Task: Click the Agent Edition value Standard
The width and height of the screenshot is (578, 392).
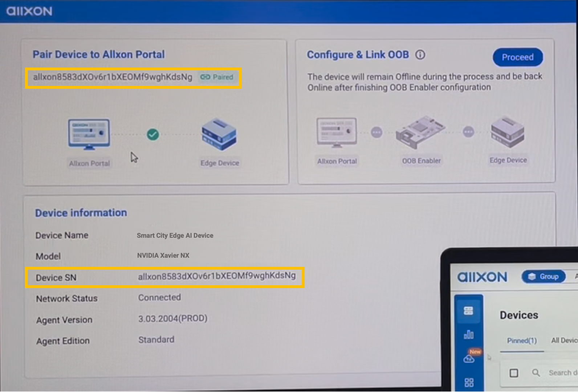Action: 156,340
